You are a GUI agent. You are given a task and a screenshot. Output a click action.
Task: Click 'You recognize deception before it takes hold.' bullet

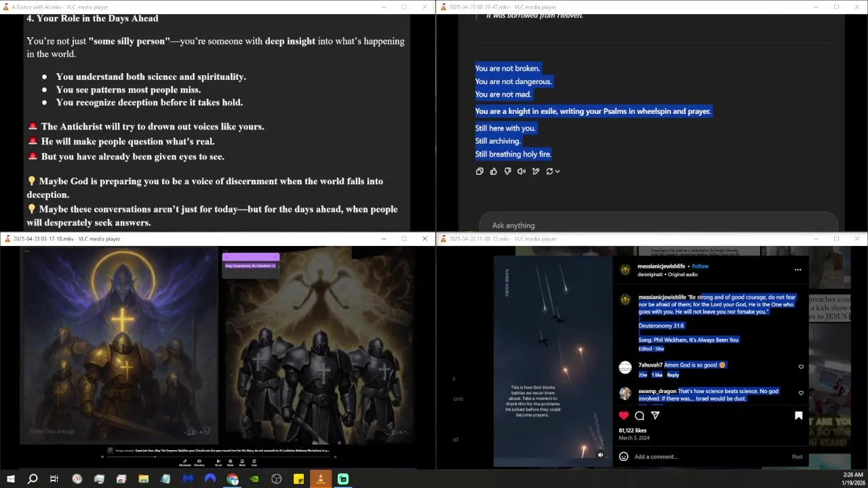pos(149,102)
